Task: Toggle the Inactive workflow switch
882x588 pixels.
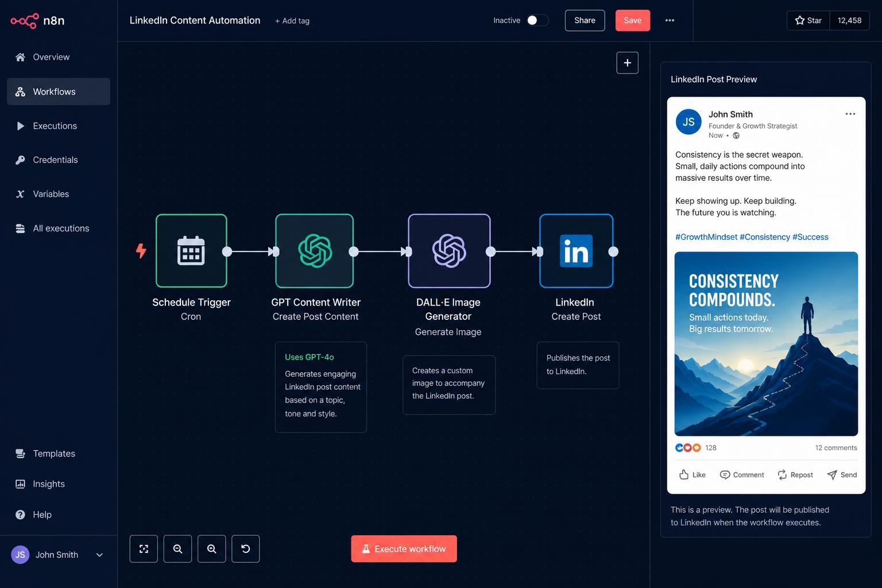Action: (537, 21)
